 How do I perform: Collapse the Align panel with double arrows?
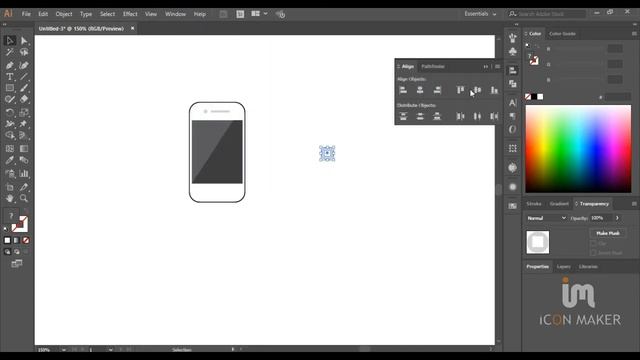[486, 67]
